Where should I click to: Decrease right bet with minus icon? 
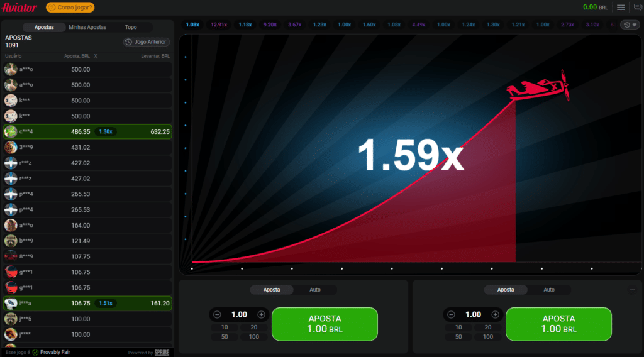pos(452,314)
